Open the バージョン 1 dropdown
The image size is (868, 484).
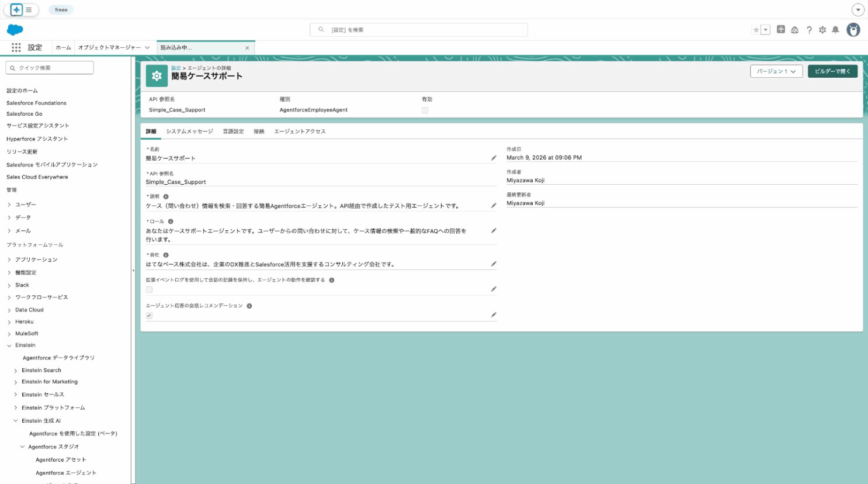(776, 71)
